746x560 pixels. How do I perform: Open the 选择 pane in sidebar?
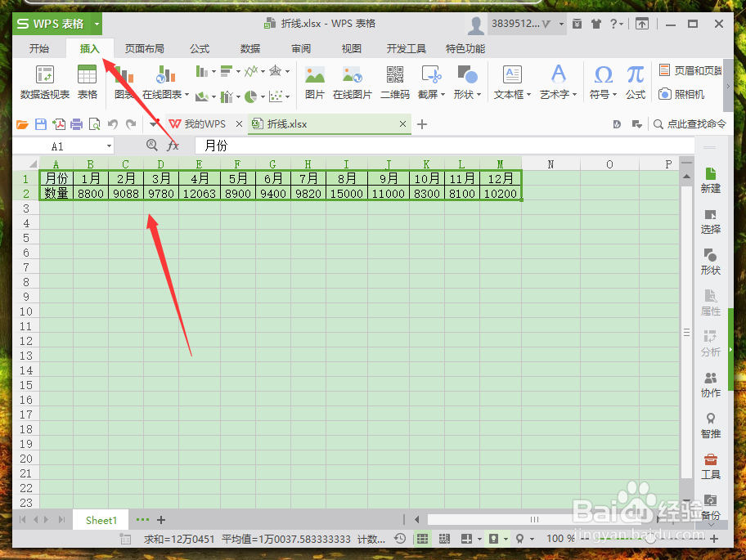(710, 222)
